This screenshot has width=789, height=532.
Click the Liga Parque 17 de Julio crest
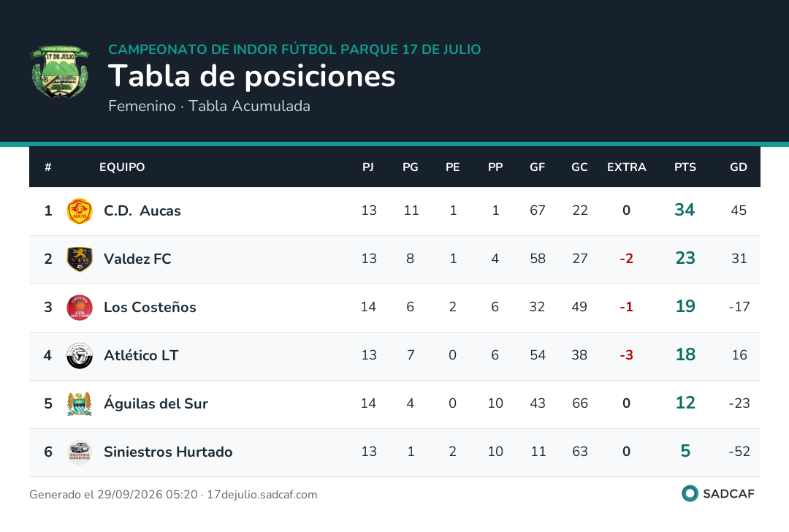point(59,72)
